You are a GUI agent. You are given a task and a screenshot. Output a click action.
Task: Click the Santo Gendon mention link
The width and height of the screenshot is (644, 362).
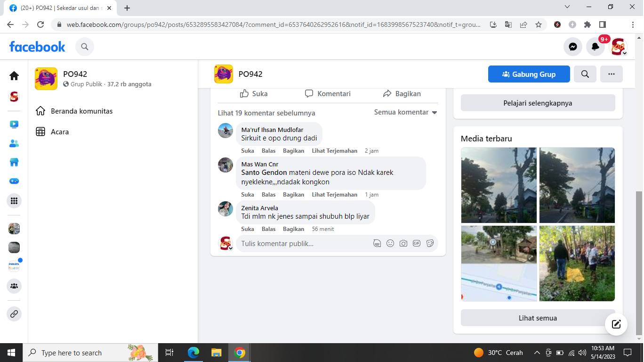point(264,173)
